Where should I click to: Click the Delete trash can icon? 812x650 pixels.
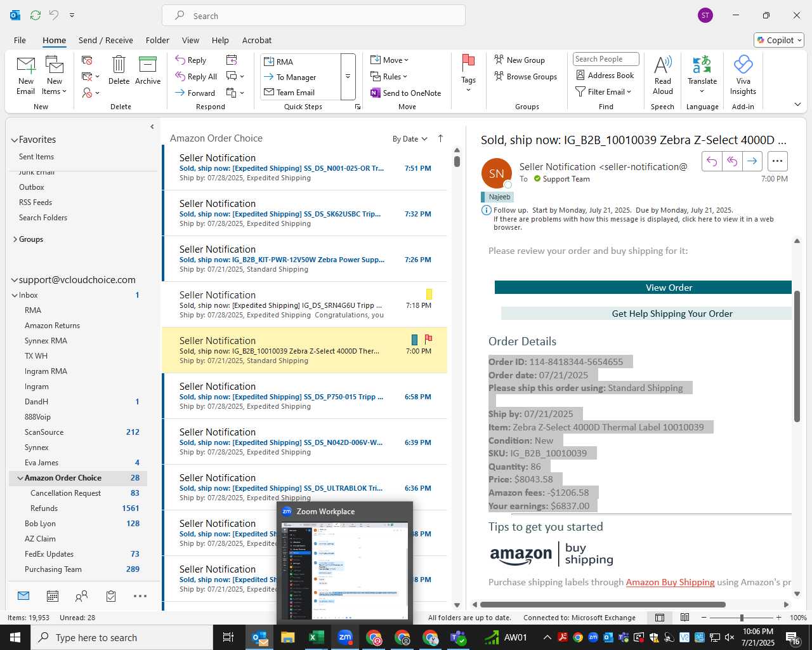(x=119, y=70)
